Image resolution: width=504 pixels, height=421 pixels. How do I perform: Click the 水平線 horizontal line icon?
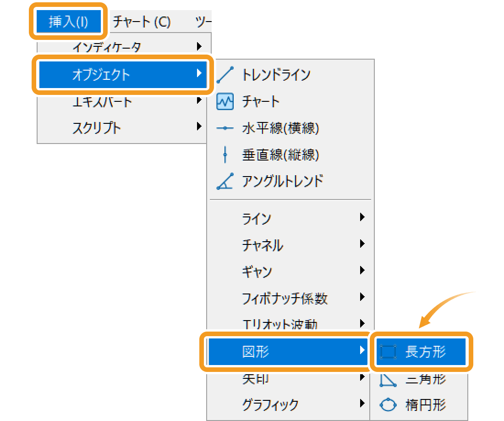pyautogui.click(x=225, y=128)
